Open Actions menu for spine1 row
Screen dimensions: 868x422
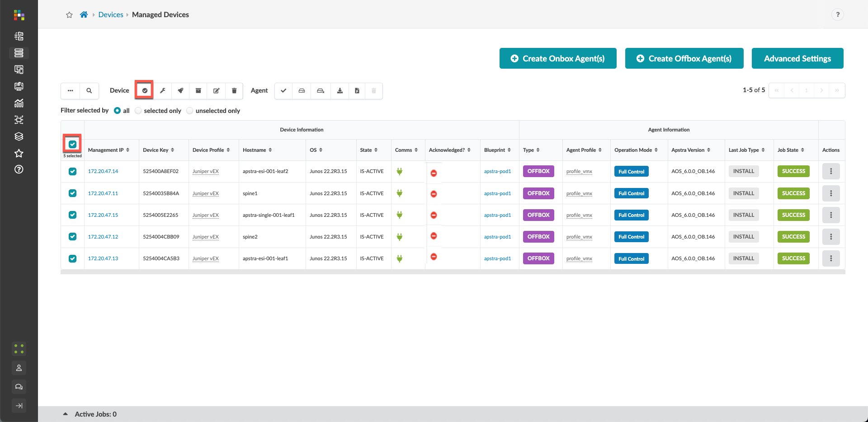(x=831, y=193)
